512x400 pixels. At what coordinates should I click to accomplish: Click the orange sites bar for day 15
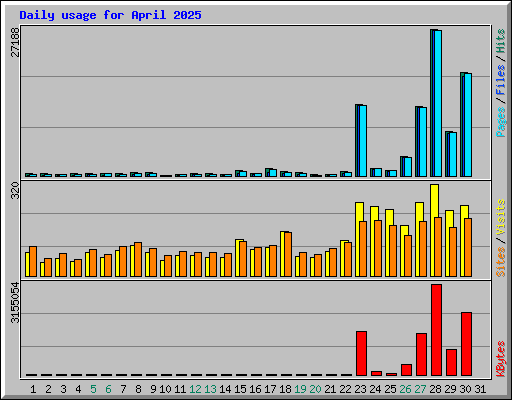pos(243,259)
